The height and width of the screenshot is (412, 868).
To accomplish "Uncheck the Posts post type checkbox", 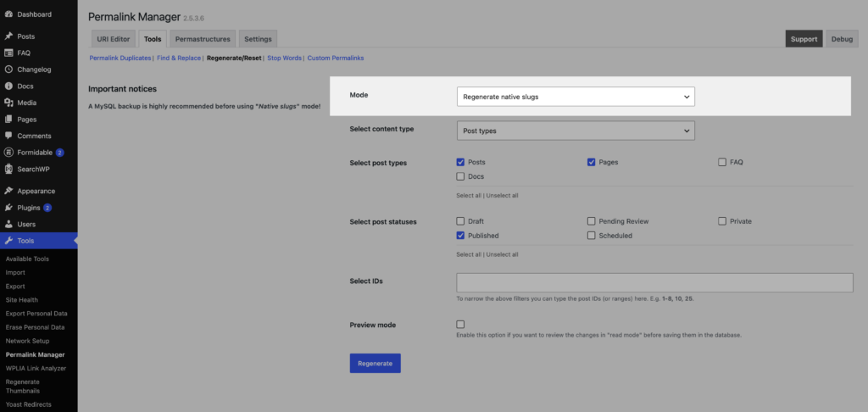I will point(460,162).
